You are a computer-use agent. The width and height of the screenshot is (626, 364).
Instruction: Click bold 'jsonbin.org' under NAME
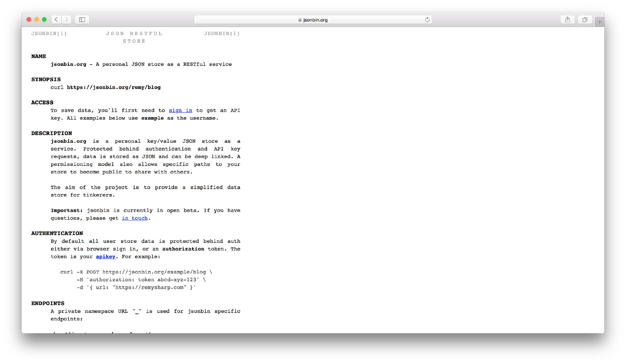68,64
